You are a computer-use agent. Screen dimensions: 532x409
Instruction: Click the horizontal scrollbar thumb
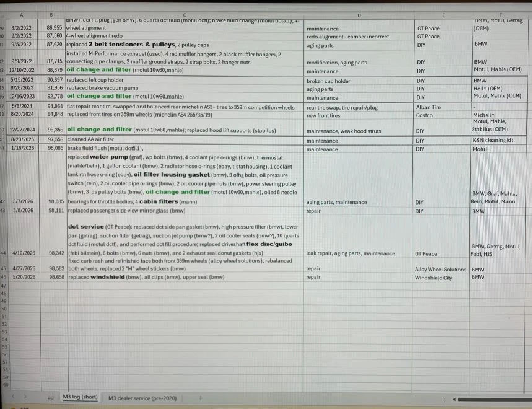tap(495, 400)
